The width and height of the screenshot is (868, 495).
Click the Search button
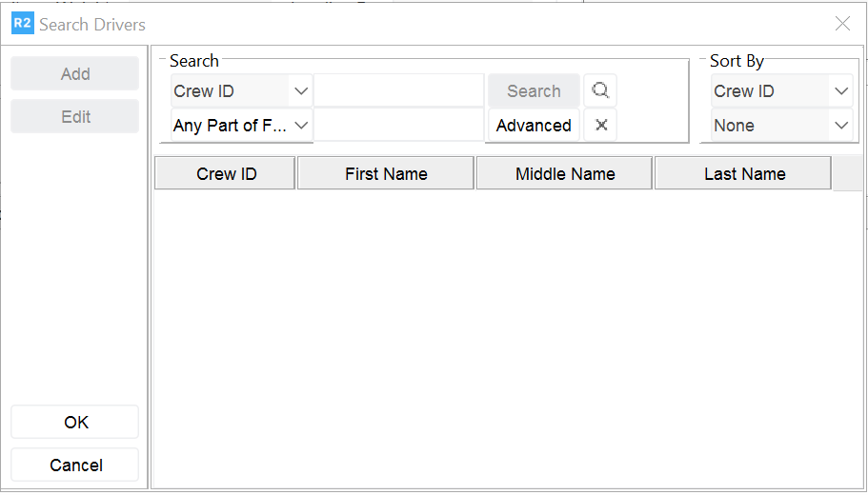click(534, 91)
